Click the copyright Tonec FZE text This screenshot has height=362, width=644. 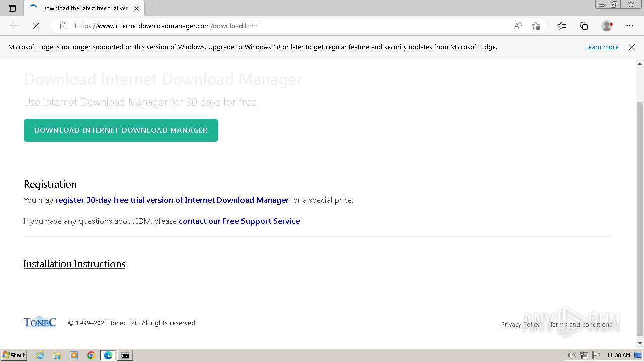(x=132, y=323)
